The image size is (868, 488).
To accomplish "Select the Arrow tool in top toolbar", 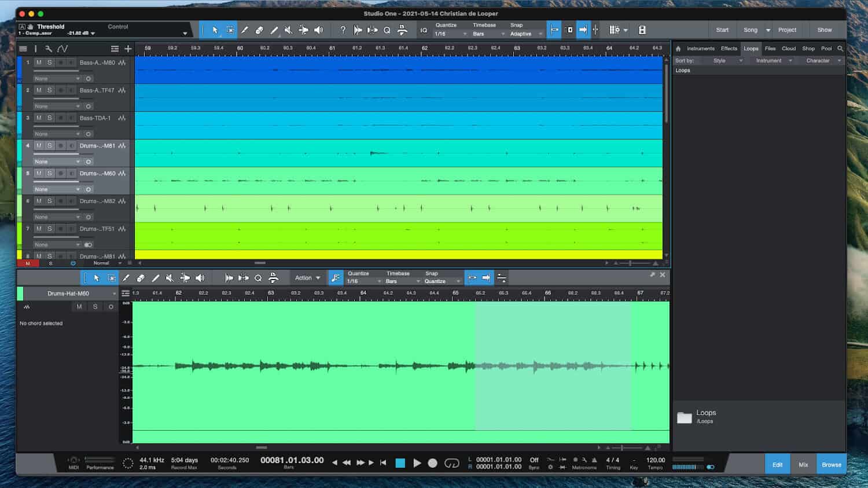I will click(215, 30).
